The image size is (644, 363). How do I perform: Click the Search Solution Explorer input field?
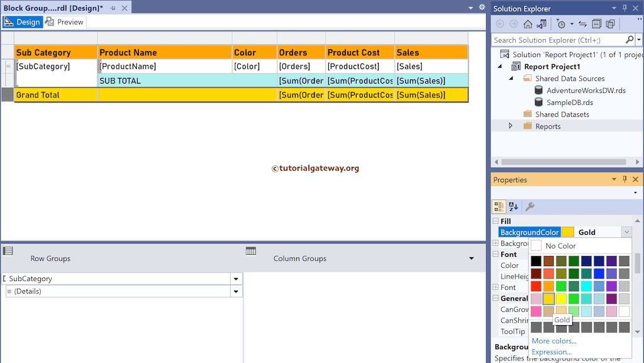click(x=560, y=39)
